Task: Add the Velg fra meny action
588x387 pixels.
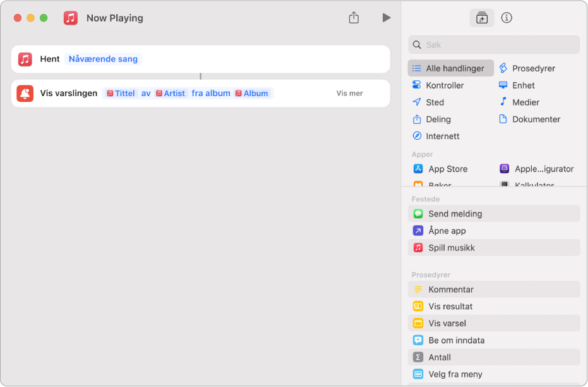Action: 494,374
